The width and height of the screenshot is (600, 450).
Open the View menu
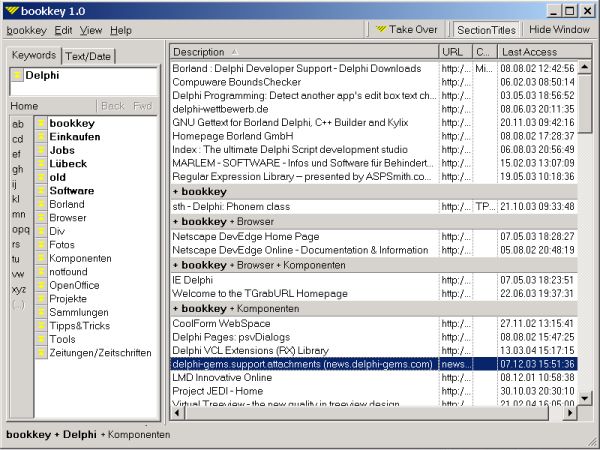point(91,30)
